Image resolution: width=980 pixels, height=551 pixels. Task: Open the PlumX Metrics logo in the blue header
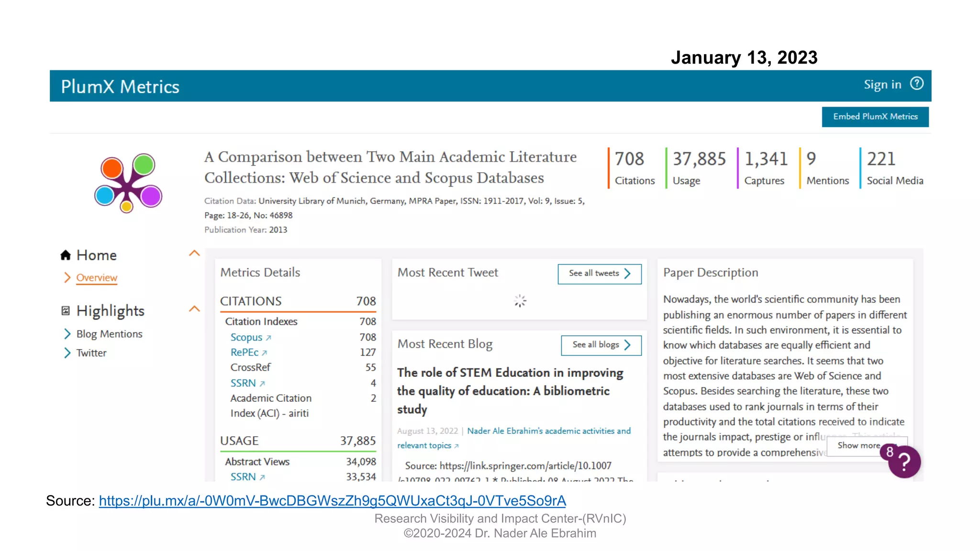tap(120, 87)
